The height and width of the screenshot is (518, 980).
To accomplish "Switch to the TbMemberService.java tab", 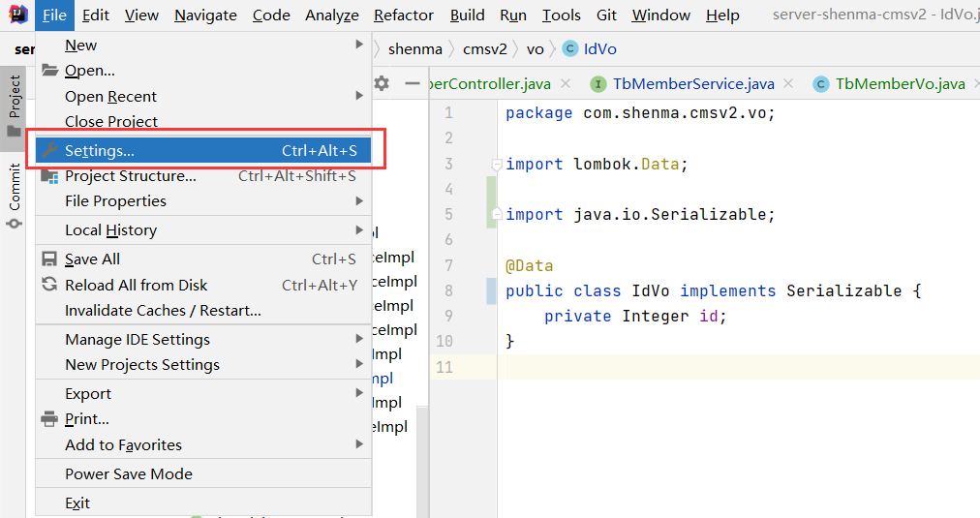I will (692, 83).
